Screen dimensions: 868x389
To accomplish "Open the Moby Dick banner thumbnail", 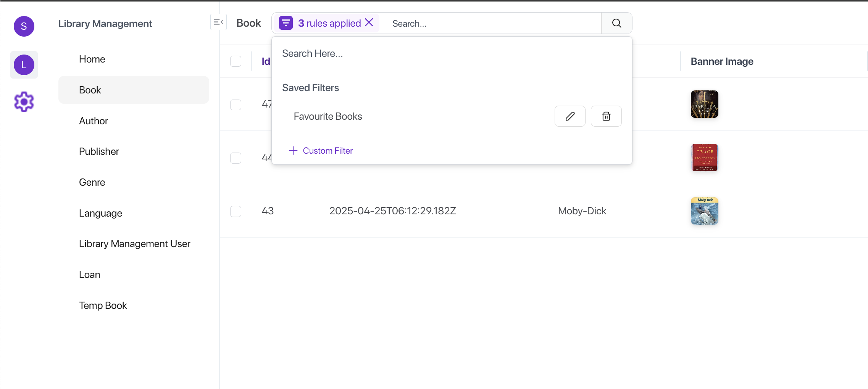I will [704, 211].
